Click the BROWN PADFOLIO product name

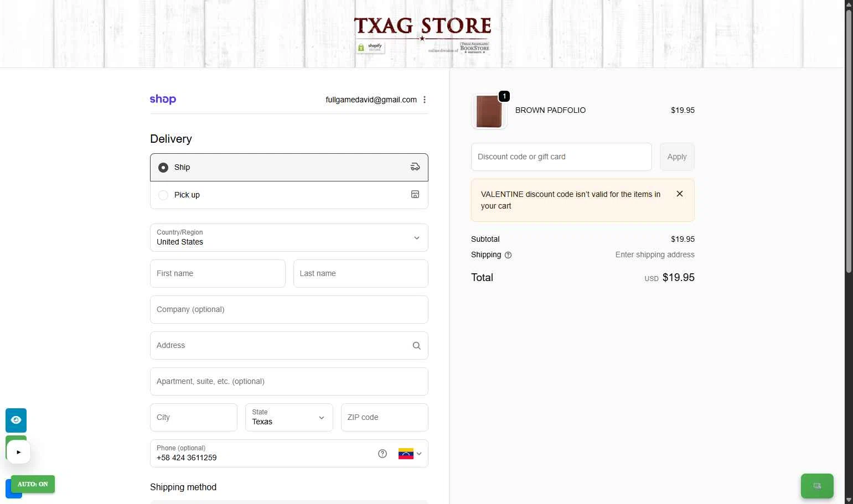click(x=550, y=110)
